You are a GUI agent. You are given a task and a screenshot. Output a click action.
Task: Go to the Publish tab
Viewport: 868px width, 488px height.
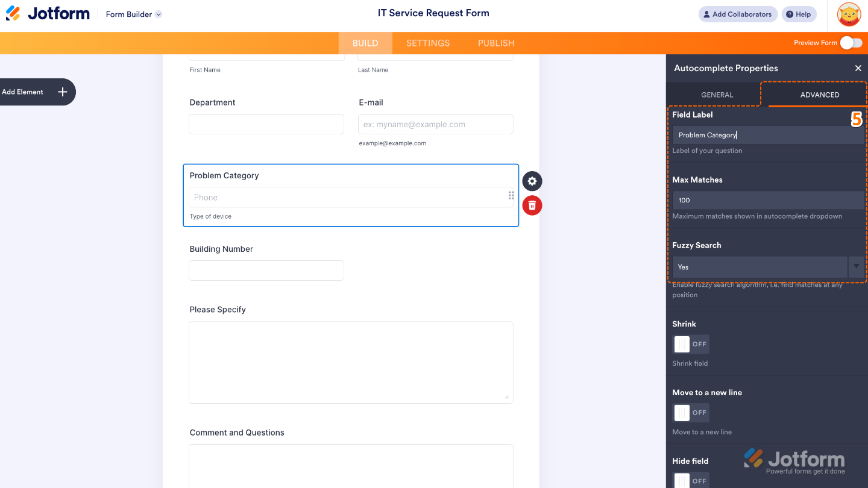[x=496, y=43]
